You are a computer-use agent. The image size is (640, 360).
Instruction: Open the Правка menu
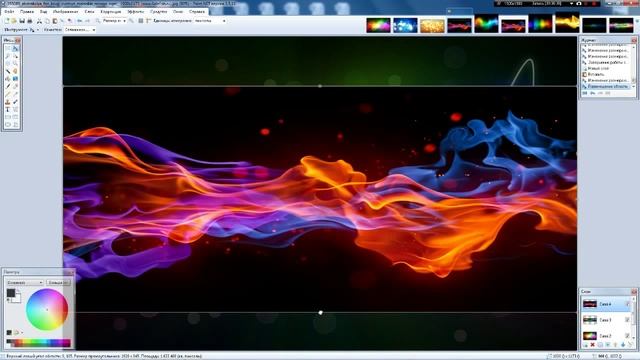coord(27,12)
